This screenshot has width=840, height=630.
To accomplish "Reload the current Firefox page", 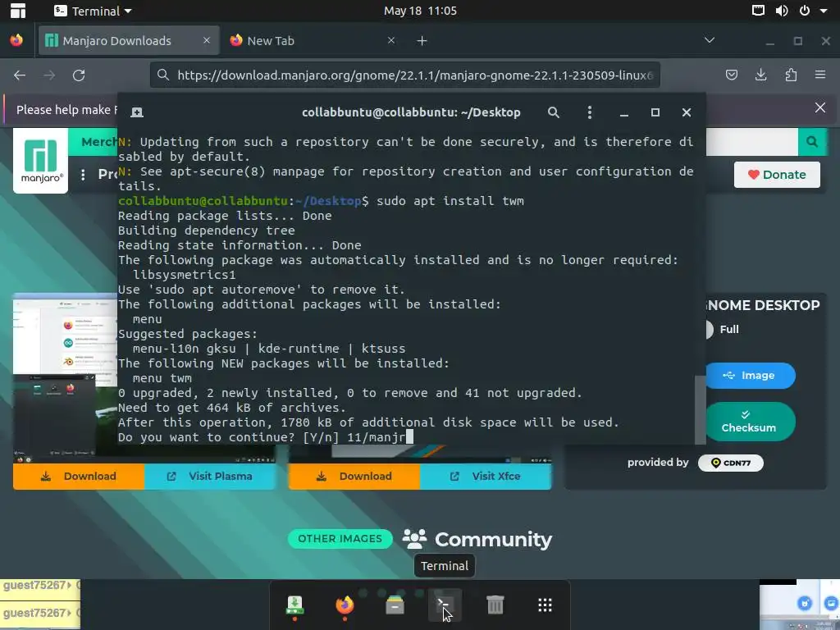I will 79,75.
